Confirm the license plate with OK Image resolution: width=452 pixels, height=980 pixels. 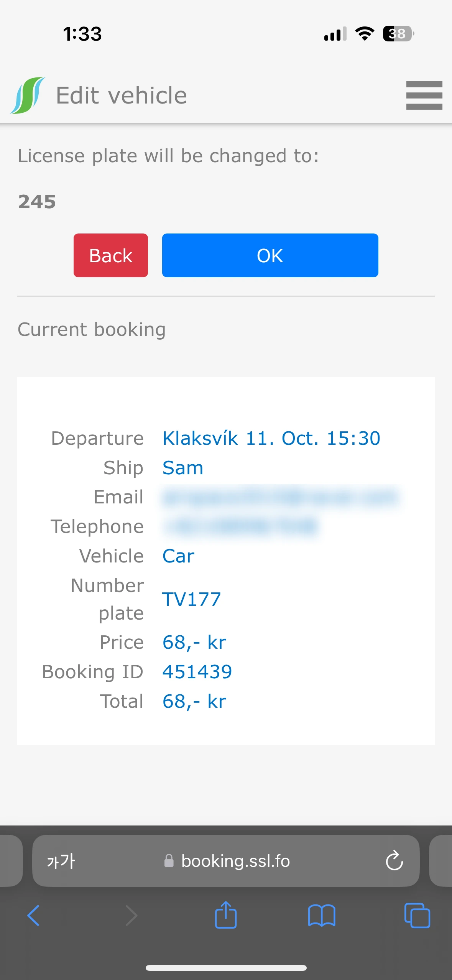pos(270,255)
